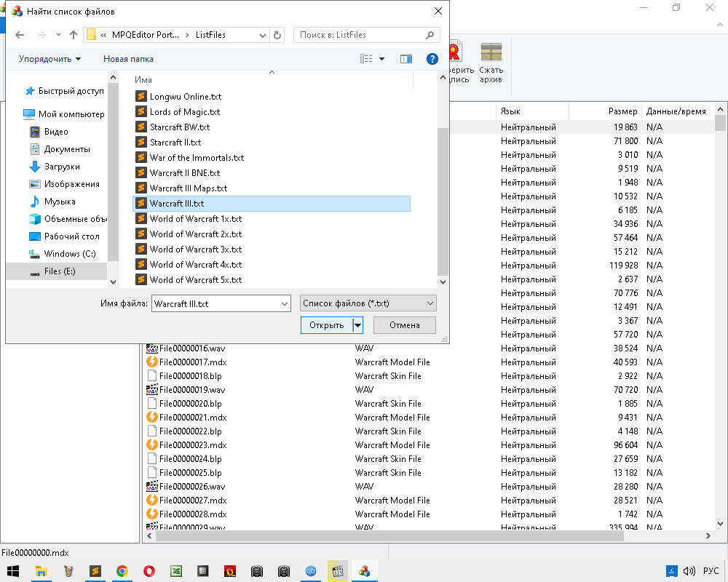Select File00000021.mdx model file icon
Viewport: 728px width, 582px height.
point(152,418)
